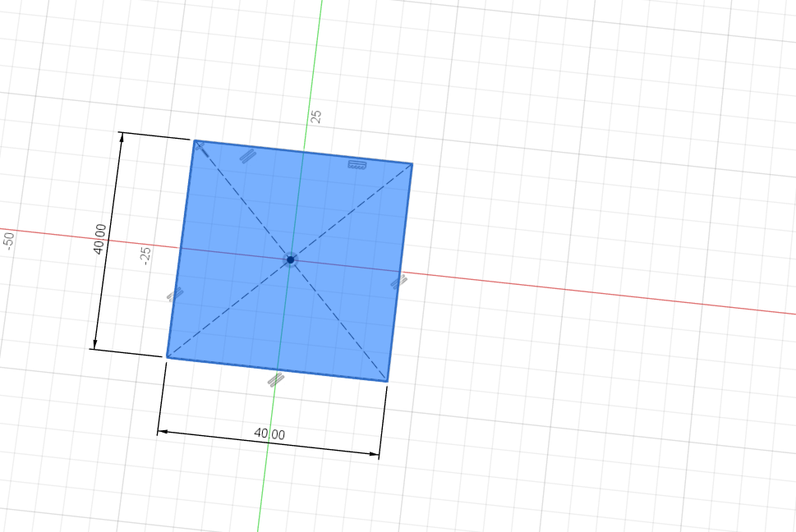Click the -50 grid label at left border

pyautogui.click(x=8, y=241)
